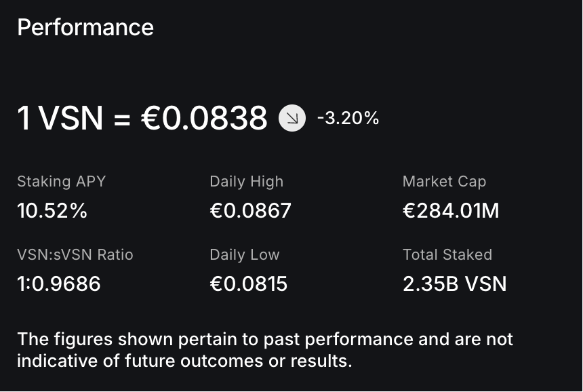The image size is (583, 392).
Task: Click the -3.20% price change value
Action: pyautogui.click(x=348, y=119)
